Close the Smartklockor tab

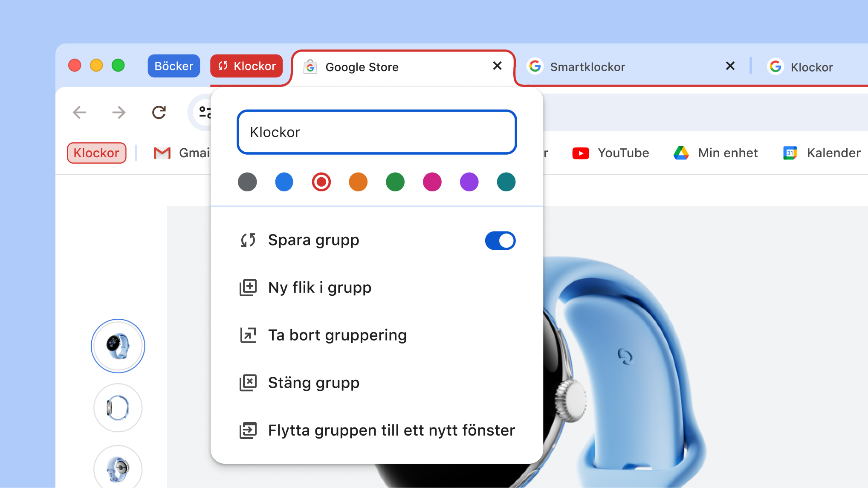(x=730, y=66)
